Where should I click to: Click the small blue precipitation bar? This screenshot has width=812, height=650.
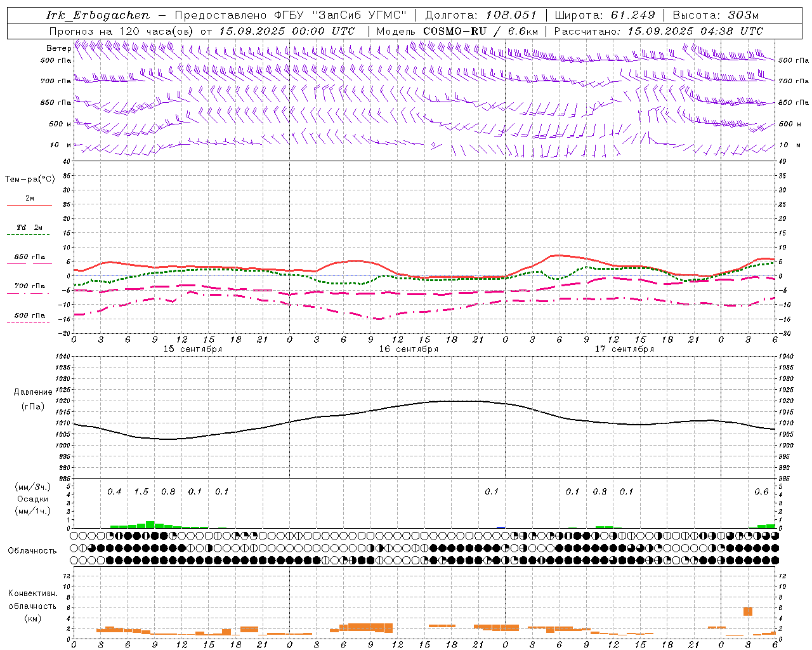pyautogui.click(x=501, y=527)
